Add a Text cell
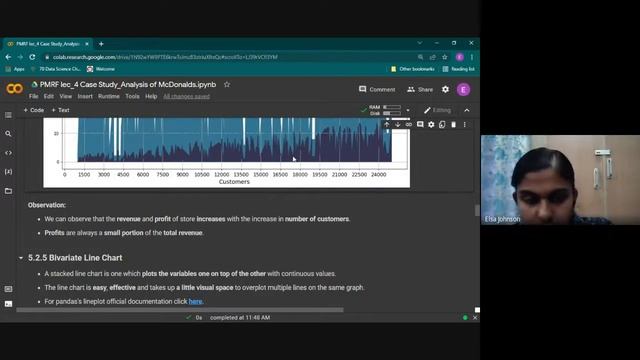The width and height of the screenshot is (640, 360). tap(60, 110)
